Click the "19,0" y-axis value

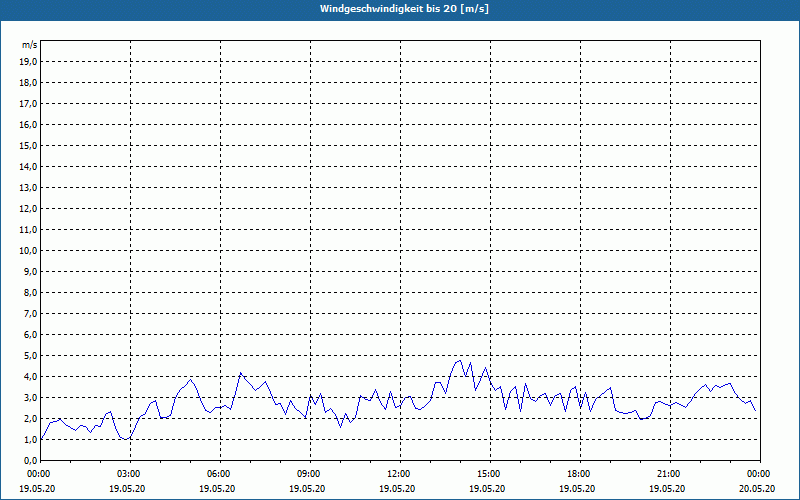coord(28,62)
